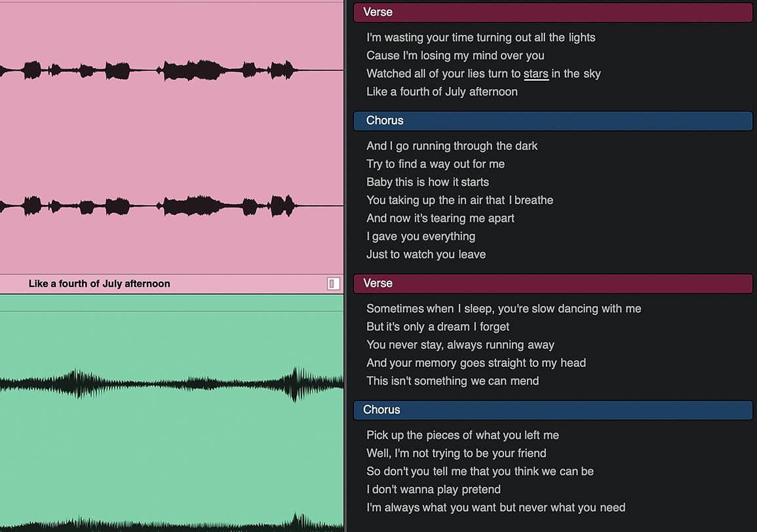Image resolution: width=757 pixels, height=532 pixels.
Task: Click the underlined word "stars" in the lyrics
Action: pyautogui.click(x=536, y=74)
